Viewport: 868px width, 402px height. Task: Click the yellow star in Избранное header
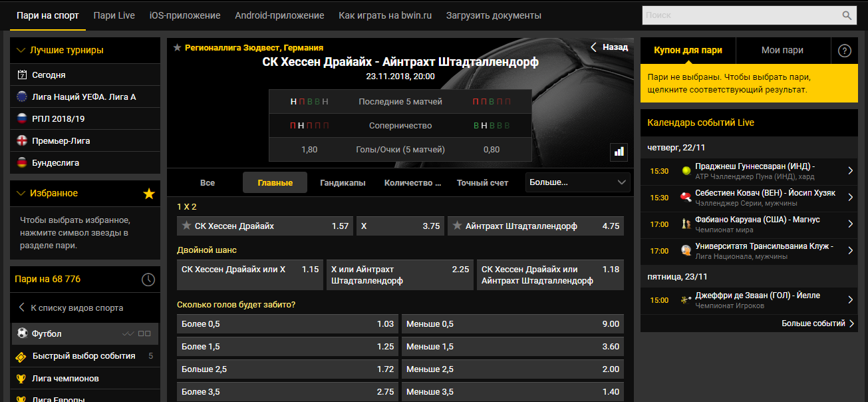coord(149,194)
